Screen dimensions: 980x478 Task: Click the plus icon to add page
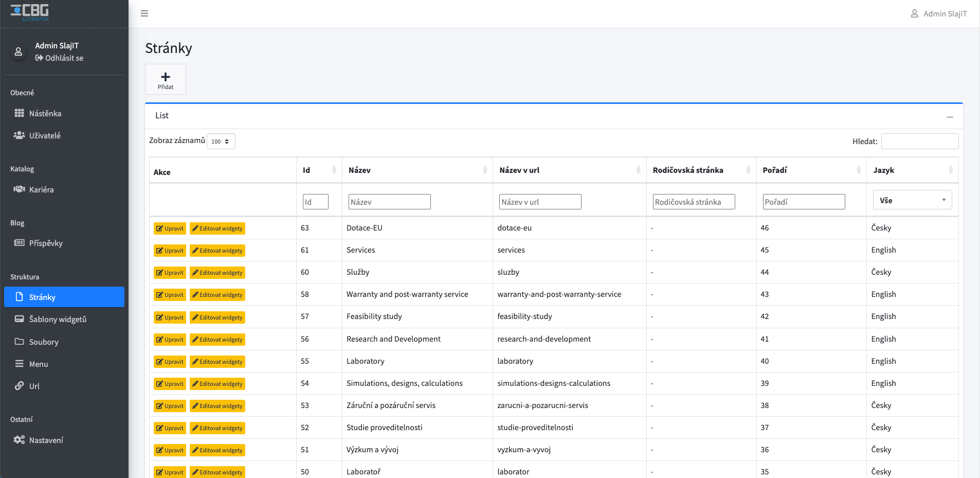(166, 77)
